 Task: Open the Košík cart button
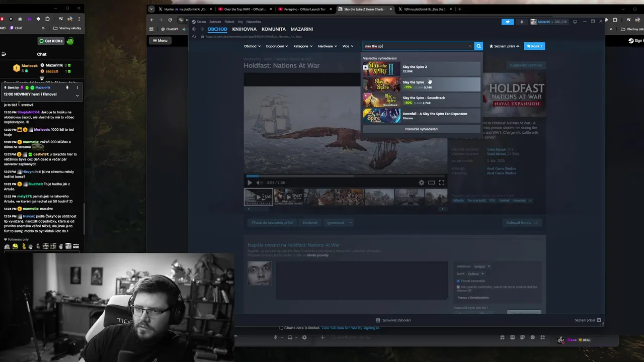534,46
